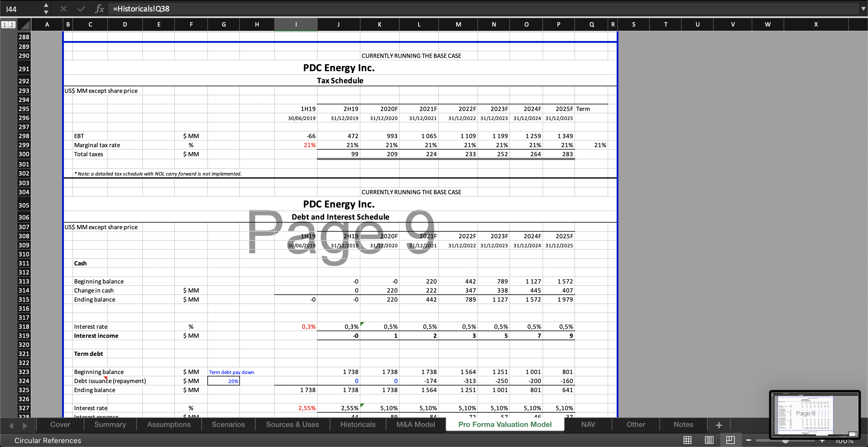
Task: Select Page Break Preview view icon
Action: 731,440
